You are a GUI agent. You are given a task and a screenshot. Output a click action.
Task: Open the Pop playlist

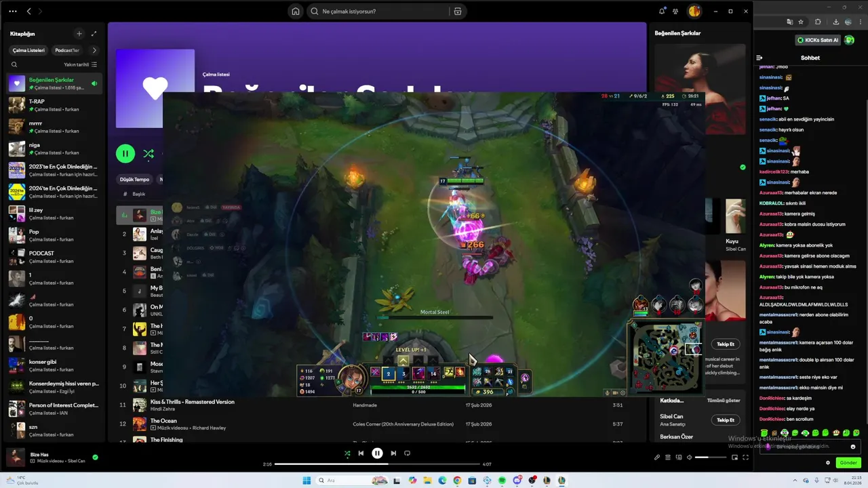(x=54, y=235)
